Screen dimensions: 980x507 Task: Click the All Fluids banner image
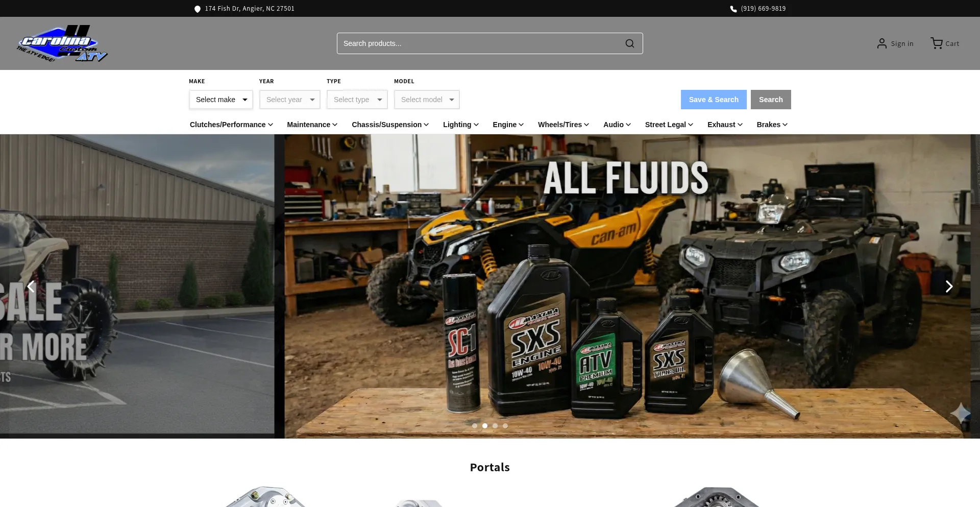(x=627, y=286)
